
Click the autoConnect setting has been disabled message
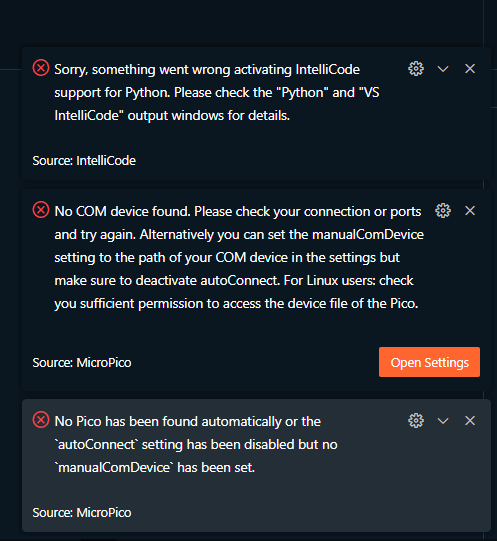coord(196,444)
